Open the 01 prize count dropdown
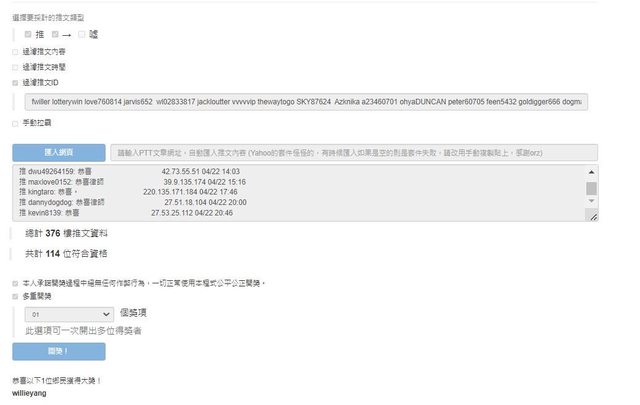 pyautogui.click(x=72, y=314)
